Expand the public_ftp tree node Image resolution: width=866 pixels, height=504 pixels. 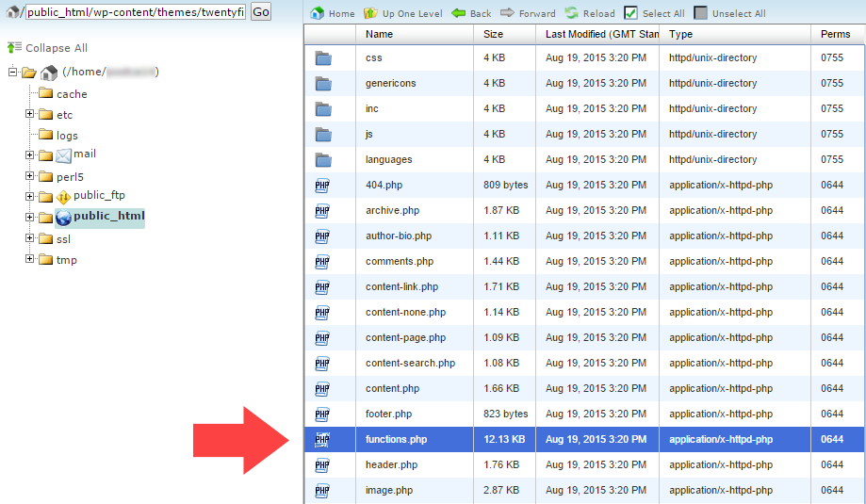(x=30, y=196)
